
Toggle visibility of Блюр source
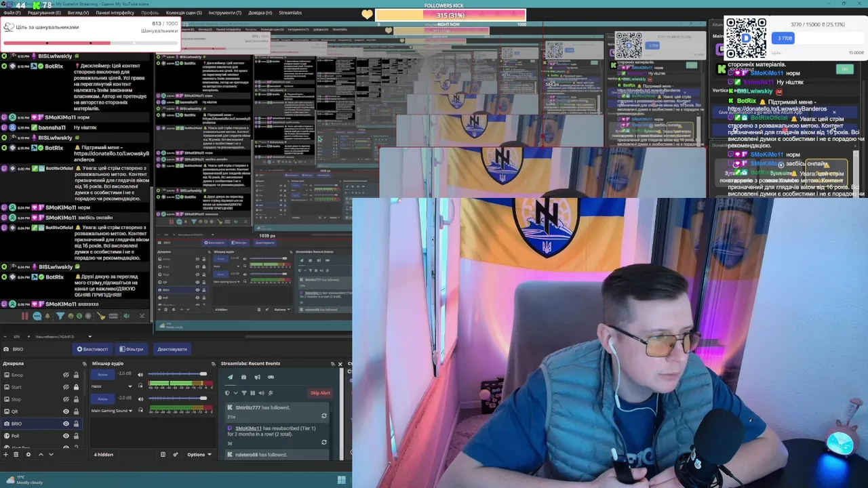tap(66, 375)
